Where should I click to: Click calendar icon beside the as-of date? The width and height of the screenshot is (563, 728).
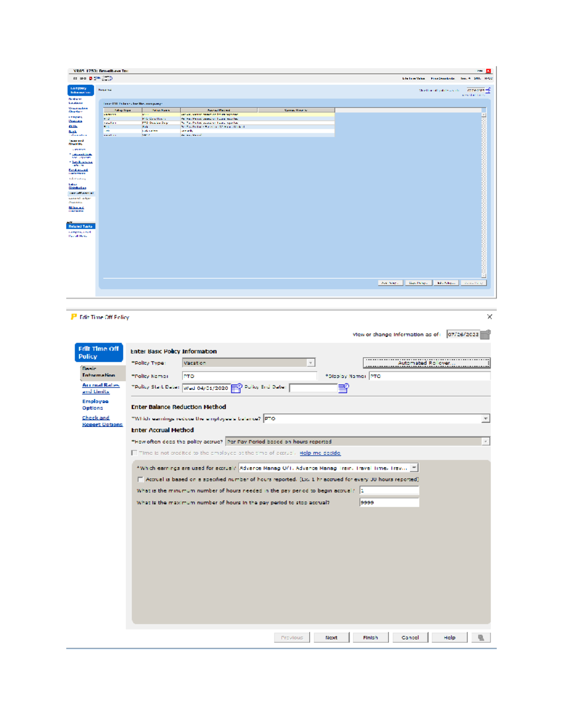pyautogui.click(x=486, y=334)
